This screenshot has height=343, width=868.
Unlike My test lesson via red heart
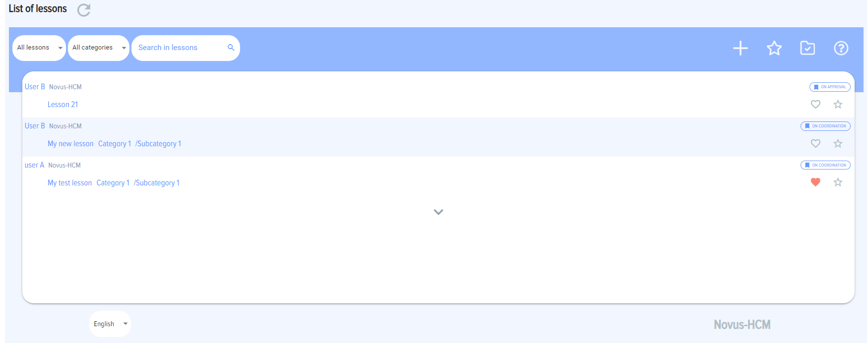(815, 182)
